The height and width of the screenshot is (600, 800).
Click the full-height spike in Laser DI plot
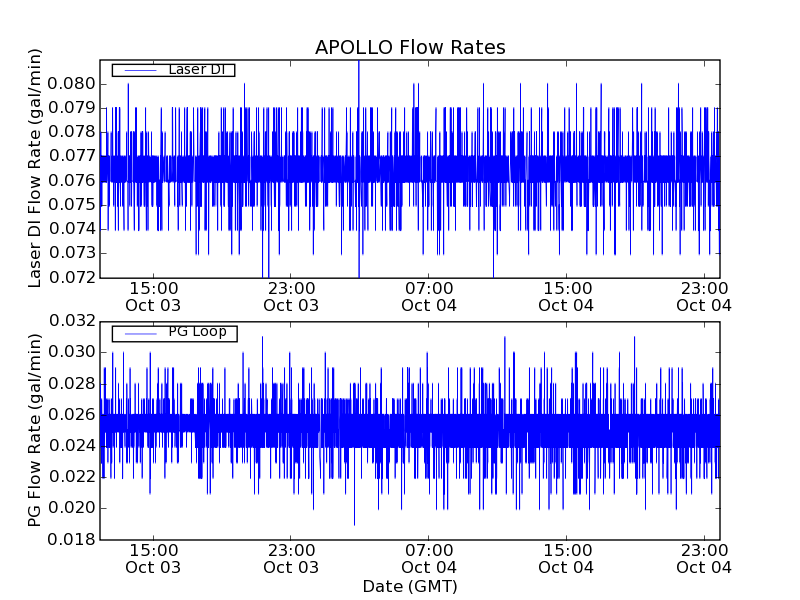pos(359,169)
